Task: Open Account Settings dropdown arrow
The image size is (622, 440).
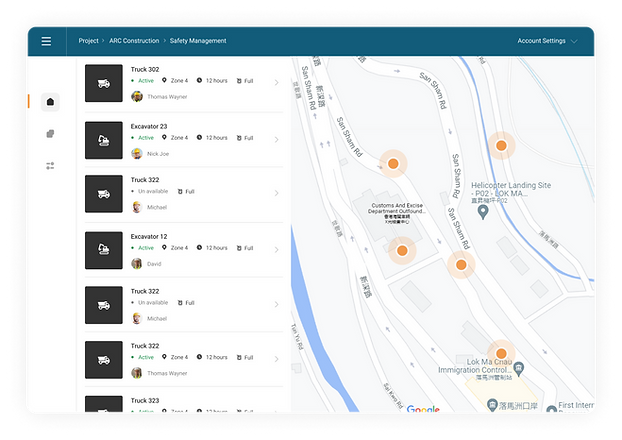Action: pyautogui.click(x=574, y=41)
